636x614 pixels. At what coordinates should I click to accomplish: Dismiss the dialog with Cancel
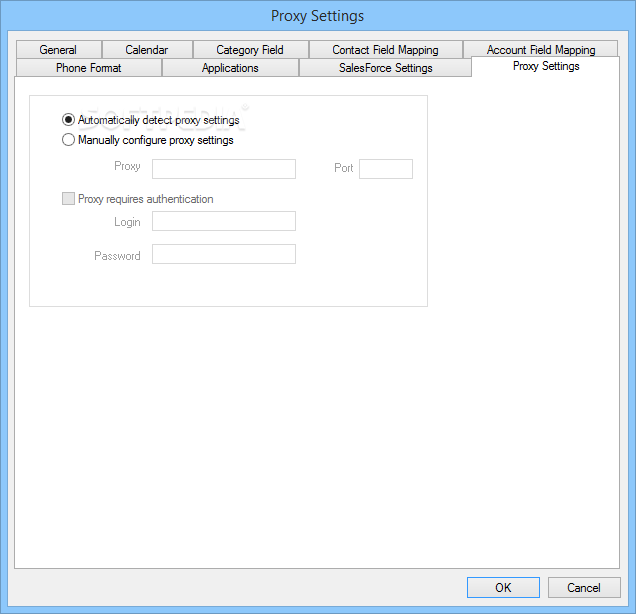coord(584,587)
